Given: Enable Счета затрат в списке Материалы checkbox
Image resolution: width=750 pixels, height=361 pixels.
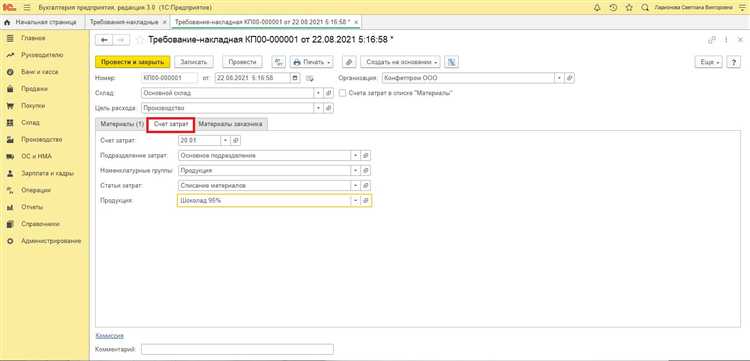Looking at the screenshot, I should pos(342,93).
